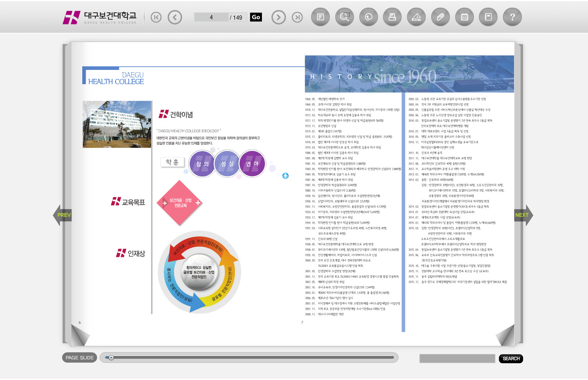This screenshot has height=380, width=588.
Task: Open the table of contents icon
Action: pyautogui.click(x=320, y=17)
